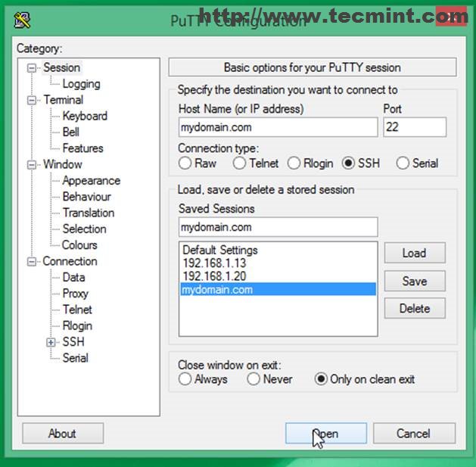Select saved session 192.168.1.13
The height and width of the screenshot is (467, 476).
coord(278,263)
